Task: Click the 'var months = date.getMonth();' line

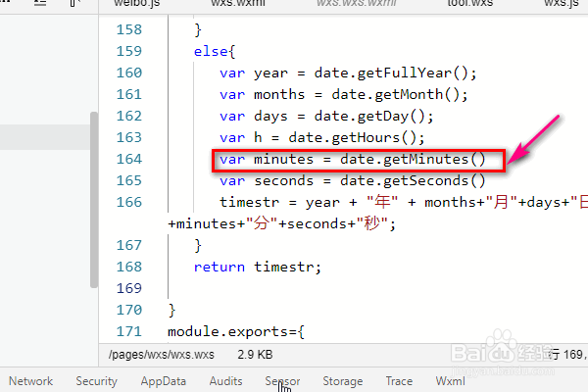Action: pos(344,94)
